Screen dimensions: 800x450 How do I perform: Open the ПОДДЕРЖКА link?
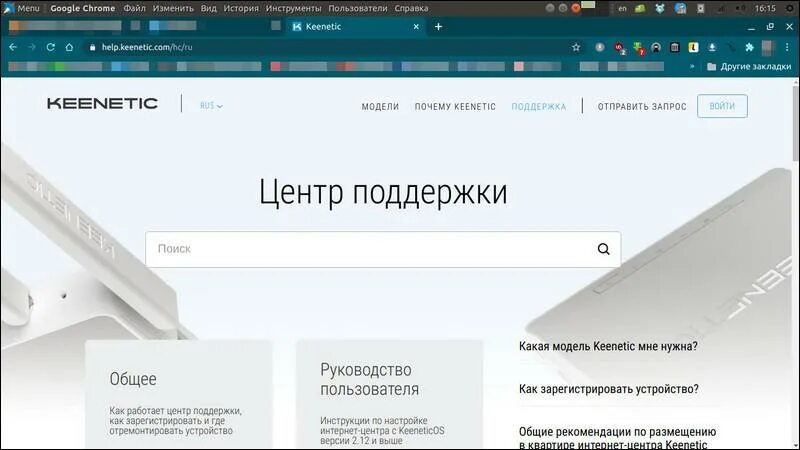539,107
